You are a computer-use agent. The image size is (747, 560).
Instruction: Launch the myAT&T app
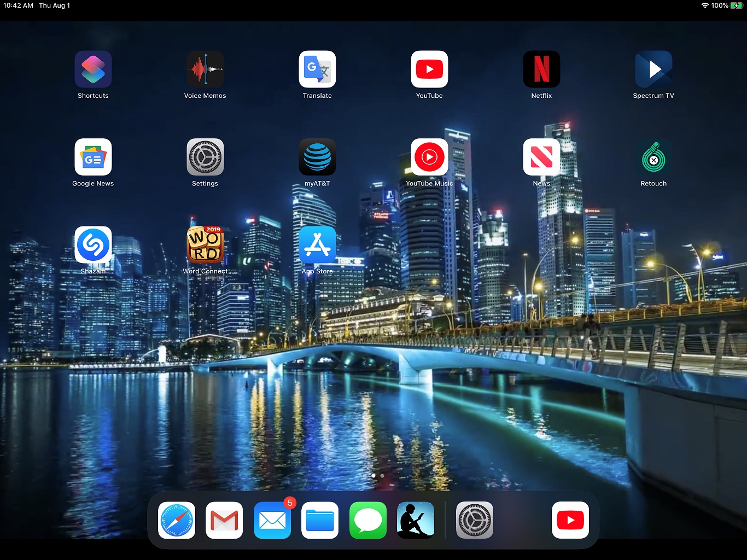[317, 157]
